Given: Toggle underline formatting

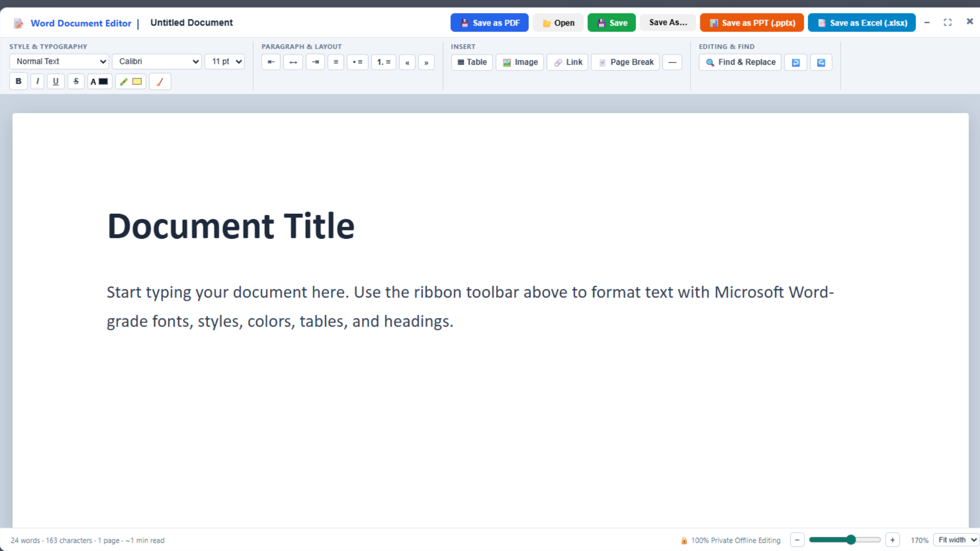Looking at the screenshot, I should [56, 82].
